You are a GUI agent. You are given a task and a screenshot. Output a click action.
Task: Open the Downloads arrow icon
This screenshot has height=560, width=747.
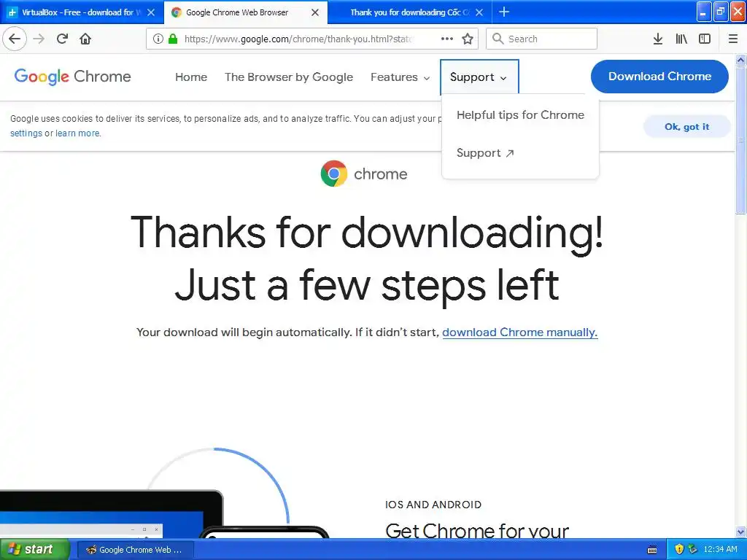tap(658, 39)
